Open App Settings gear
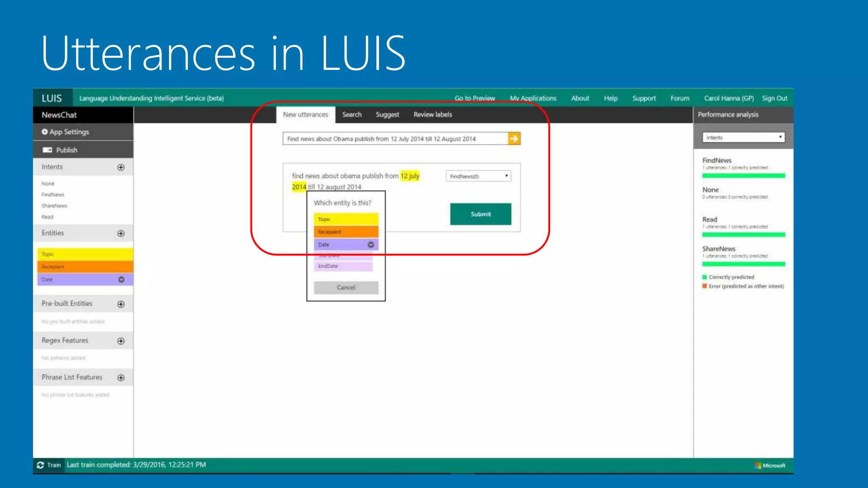 pos(45,132)
